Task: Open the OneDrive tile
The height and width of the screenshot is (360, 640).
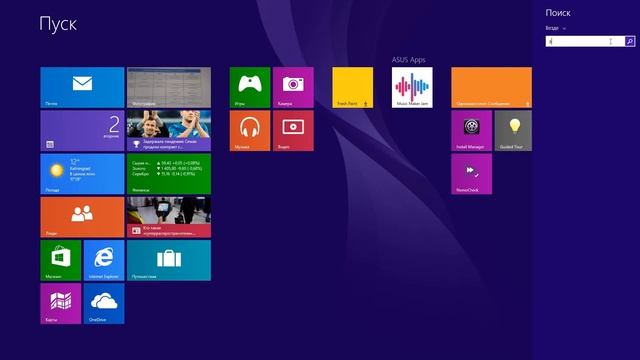Action: (x=104, y=304)
